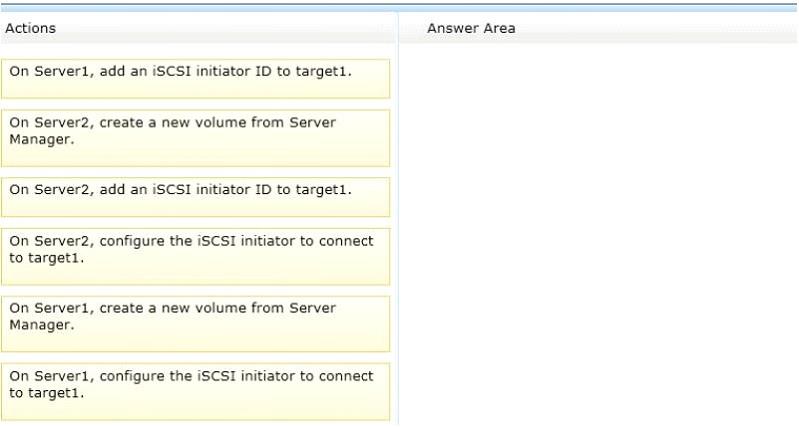799x427 pixels.
Task: Select 'On Server1, add an iSCSI initiator ID' action
Action: point(196,78)
